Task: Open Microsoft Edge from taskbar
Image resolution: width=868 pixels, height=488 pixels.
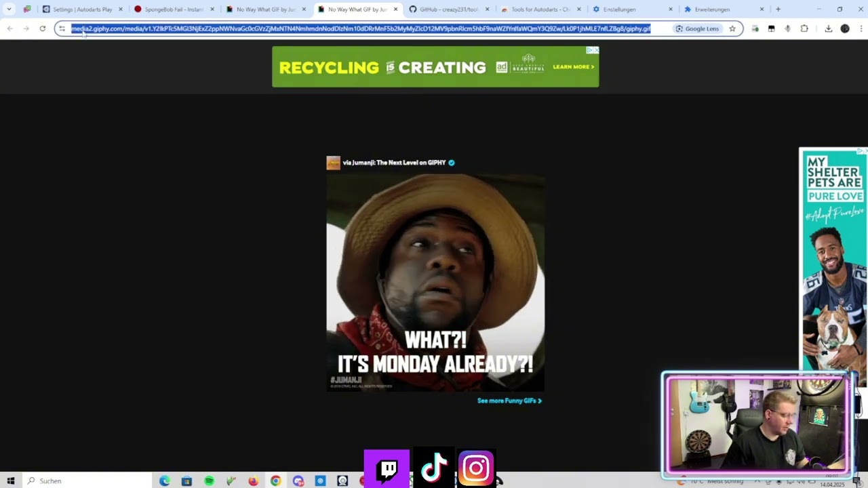Action: point(164,481)
